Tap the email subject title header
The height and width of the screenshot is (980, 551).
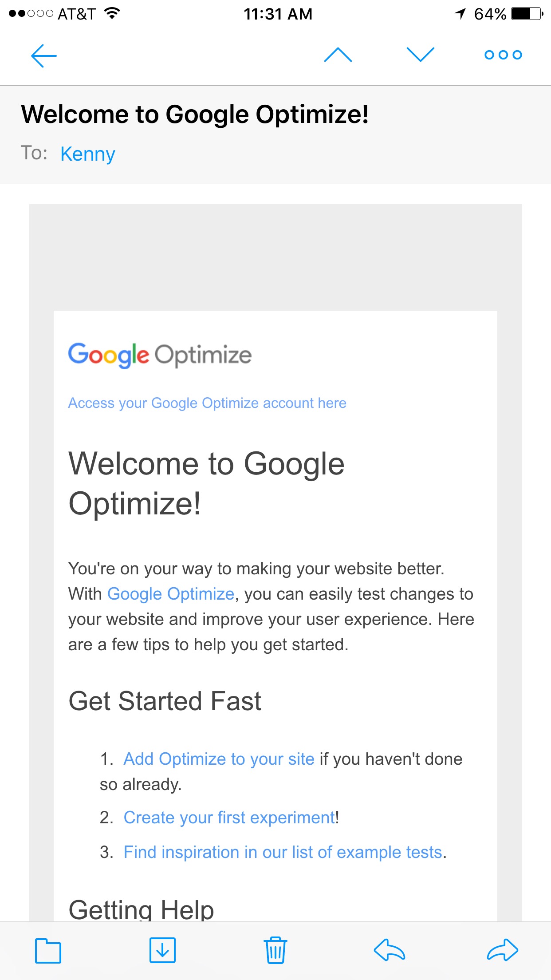click(x=195, y=115)
